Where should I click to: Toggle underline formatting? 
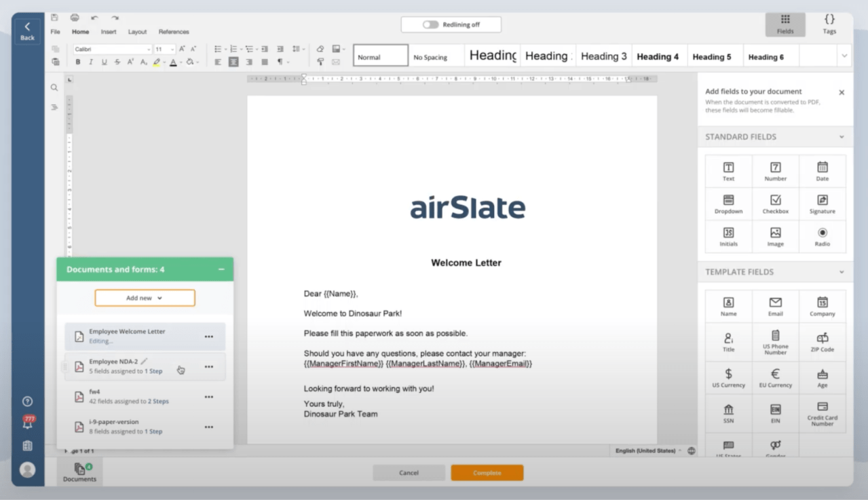103,62
